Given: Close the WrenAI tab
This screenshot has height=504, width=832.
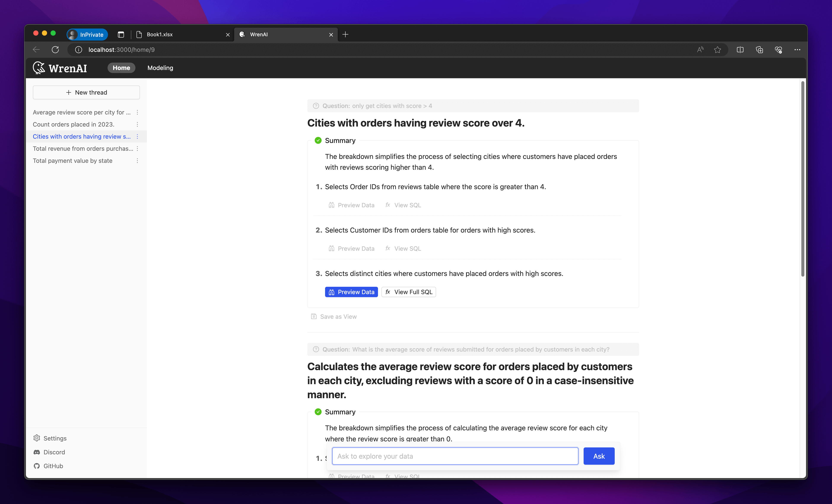Looking at the screenshot, I should (331, 34).
